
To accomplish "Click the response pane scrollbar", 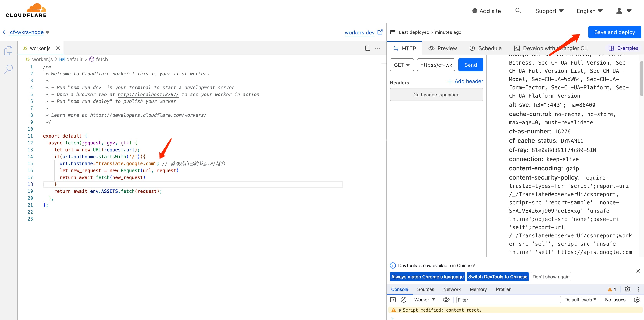I will pyautogui.click(x=641, y=79).
